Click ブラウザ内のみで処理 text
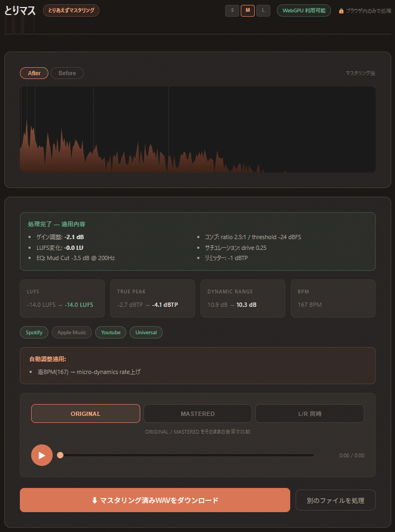Screen dimensions: 395x532 (x=369, y=11)
